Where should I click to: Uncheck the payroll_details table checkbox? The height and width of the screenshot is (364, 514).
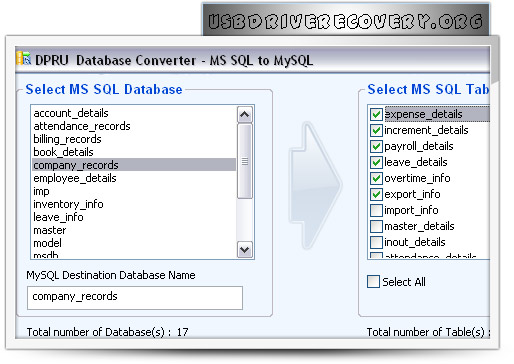tap(376, 146)
